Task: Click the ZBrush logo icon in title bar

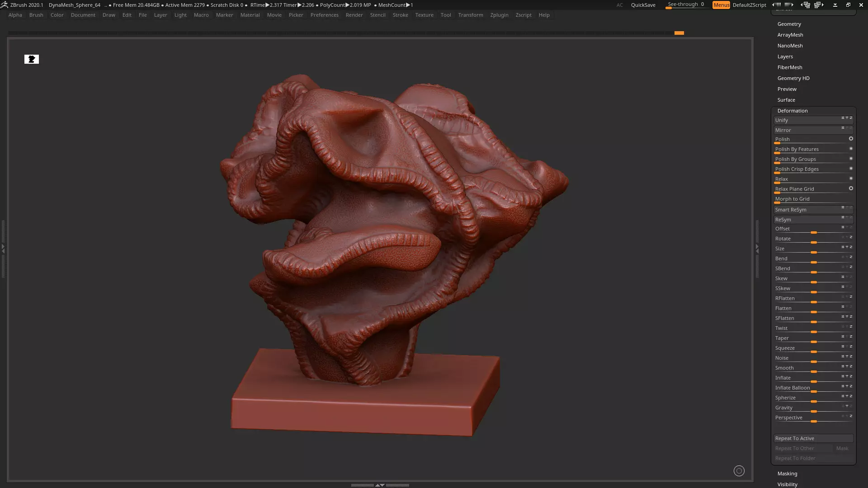Action: point(4,5)
